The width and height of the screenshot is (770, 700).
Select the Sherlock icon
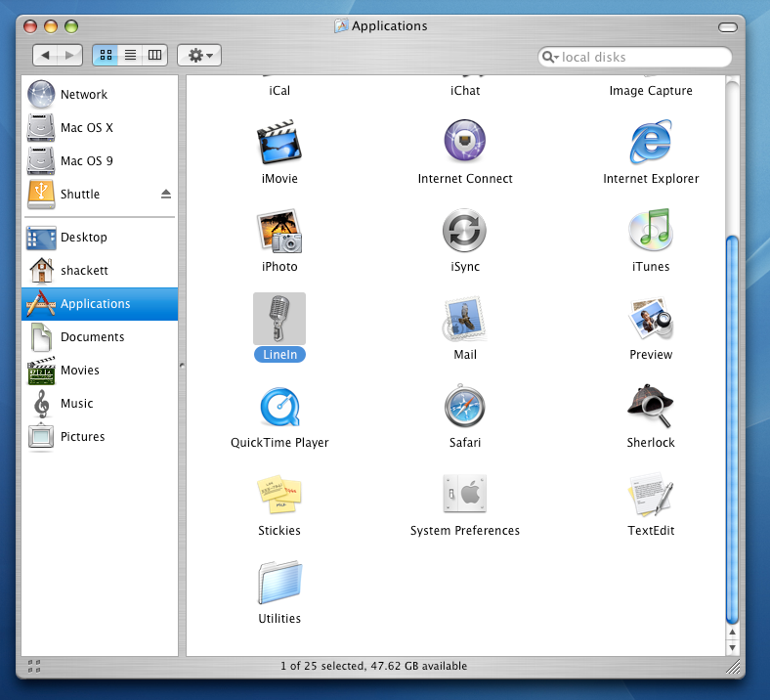[x=651, y=406]
